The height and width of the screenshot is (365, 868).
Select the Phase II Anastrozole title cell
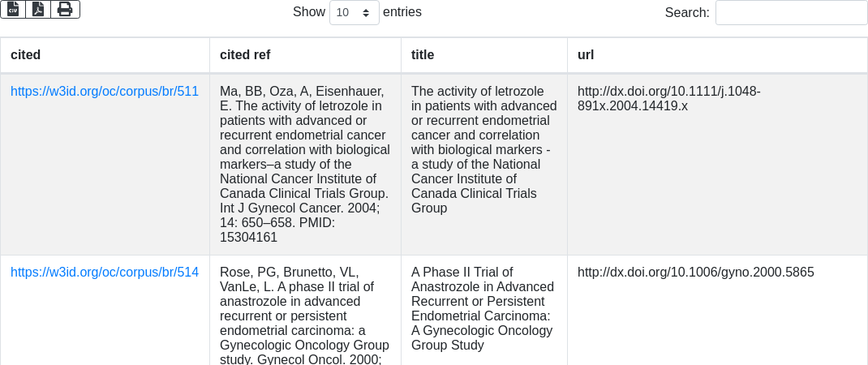(483, 308)
